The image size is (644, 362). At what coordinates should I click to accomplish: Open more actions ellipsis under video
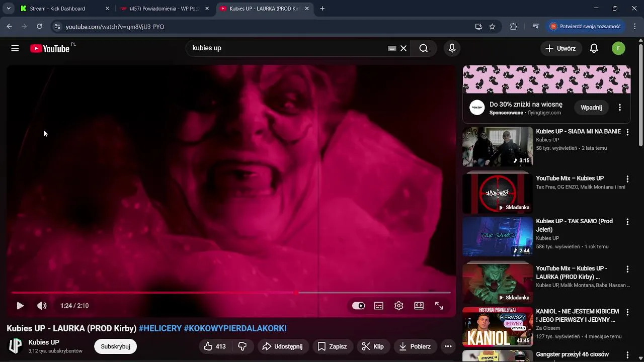point(448,346)
